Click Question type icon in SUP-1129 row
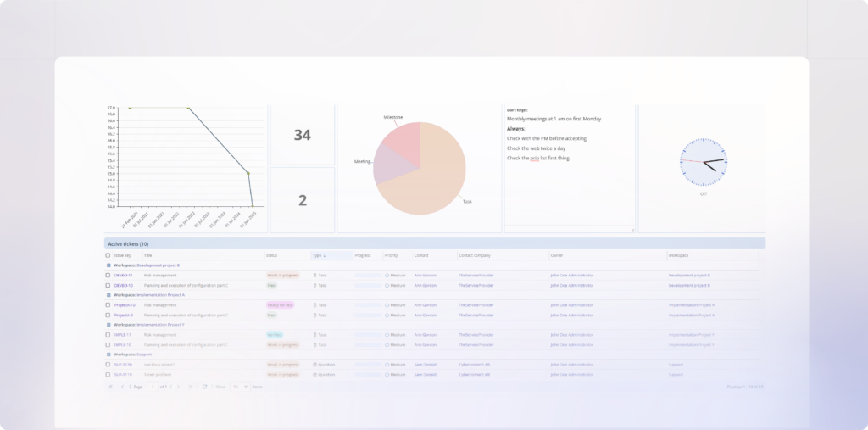The image size is (868, 430). 315,365
